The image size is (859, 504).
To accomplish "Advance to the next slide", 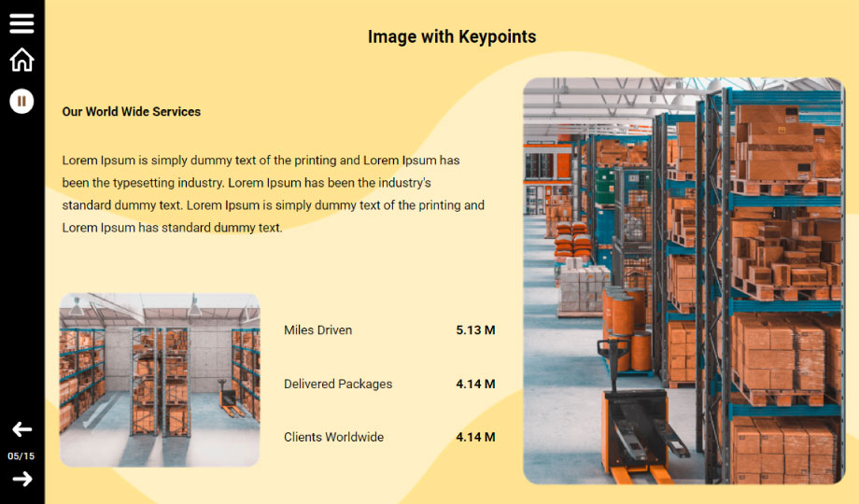I will tap(21, 479).
